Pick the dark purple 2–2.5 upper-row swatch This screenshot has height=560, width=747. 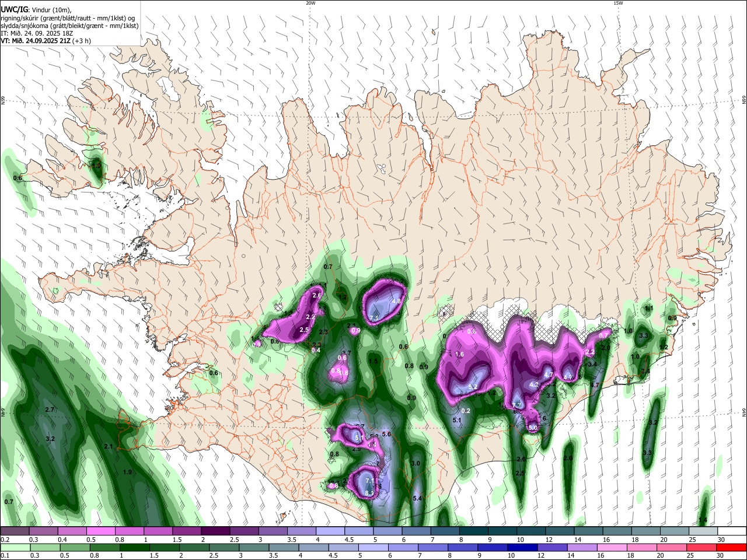point(215,531)
